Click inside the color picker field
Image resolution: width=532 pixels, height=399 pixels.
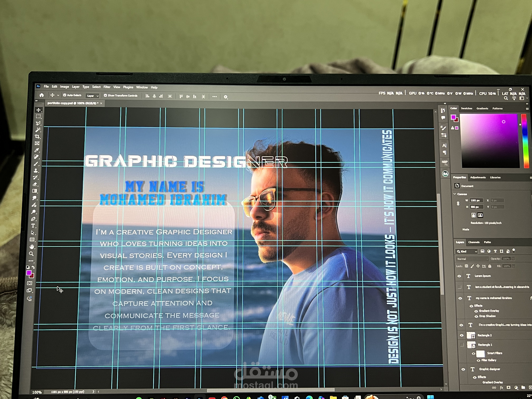(x=489, y=141)
